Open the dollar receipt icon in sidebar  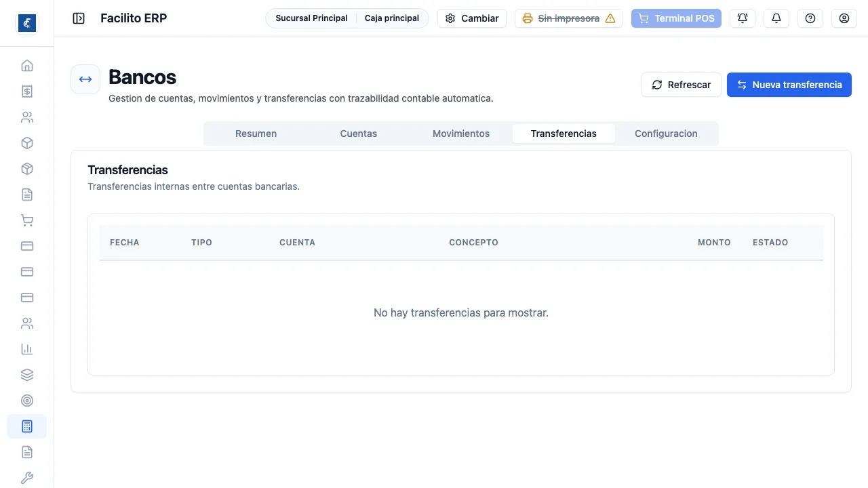[27, 91]
